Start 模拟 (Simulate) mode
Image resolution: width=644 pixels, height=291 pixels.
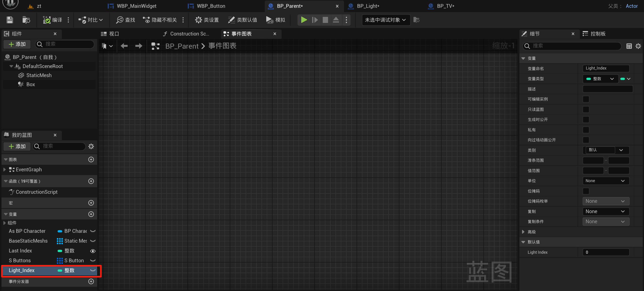click(x=275, y=20)
